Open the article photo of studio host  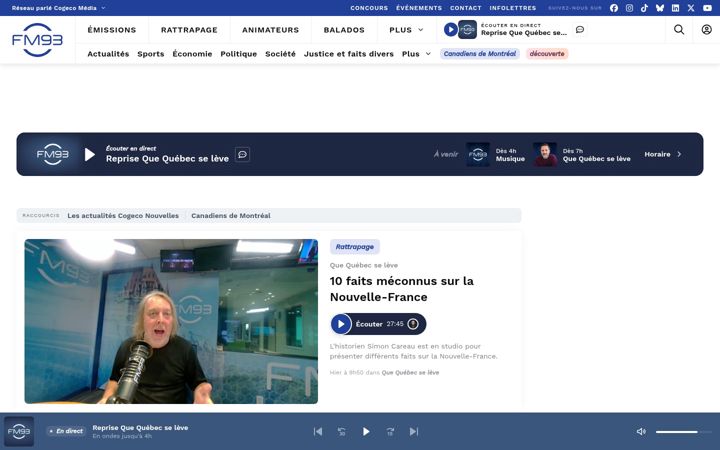tap(171, 321)
